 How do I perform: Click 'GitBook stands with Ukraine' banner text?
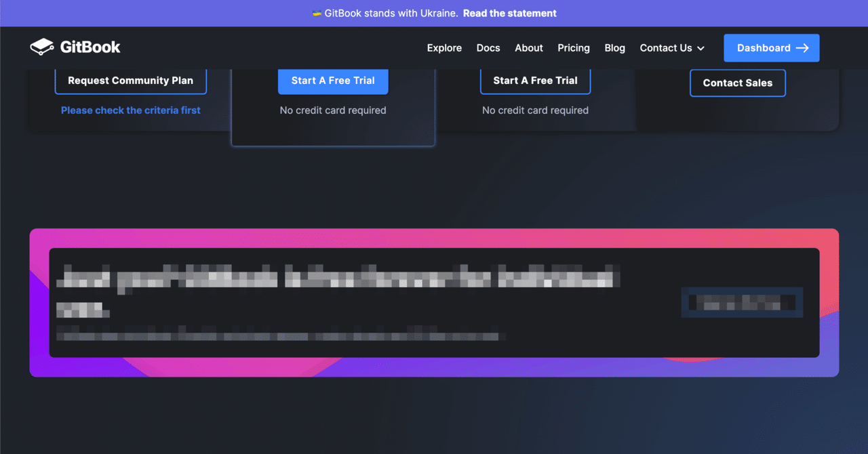(x=391, y=14)
